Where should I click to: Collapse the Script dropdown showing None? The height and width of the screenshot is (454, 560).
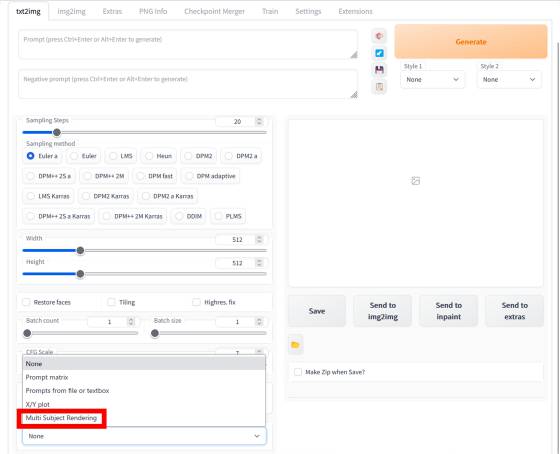coord(144,436)
